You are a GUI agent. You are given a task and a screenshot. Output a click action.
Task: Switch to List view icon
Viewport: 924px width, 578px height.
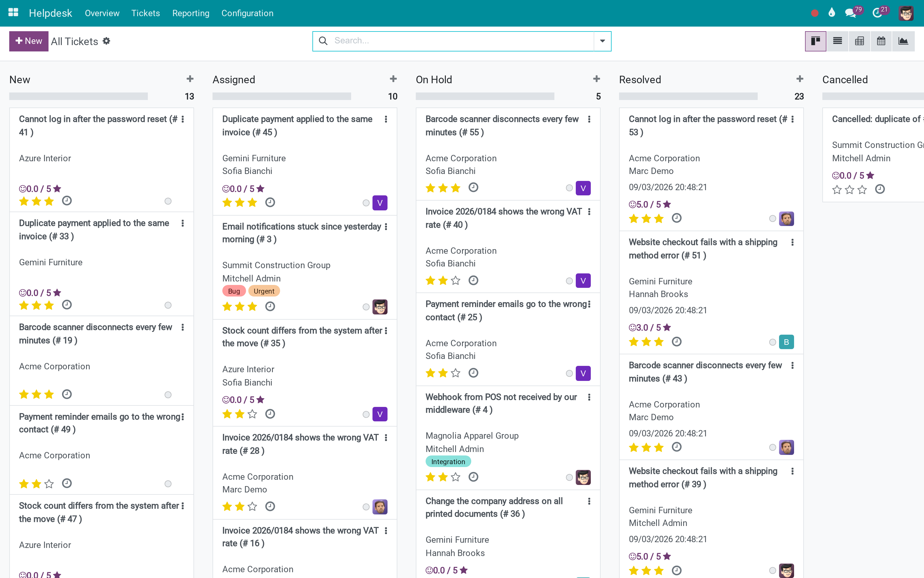point(837,41)
